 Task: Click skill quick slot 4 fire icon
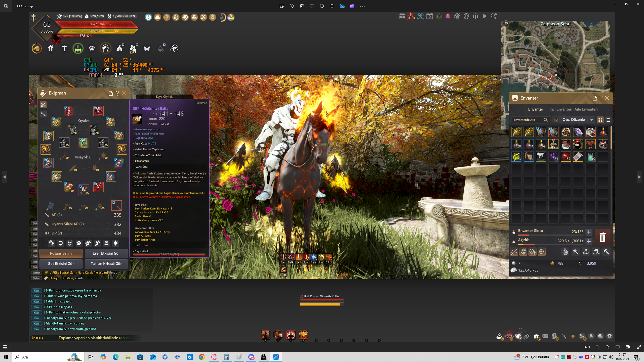pos(303,335)
